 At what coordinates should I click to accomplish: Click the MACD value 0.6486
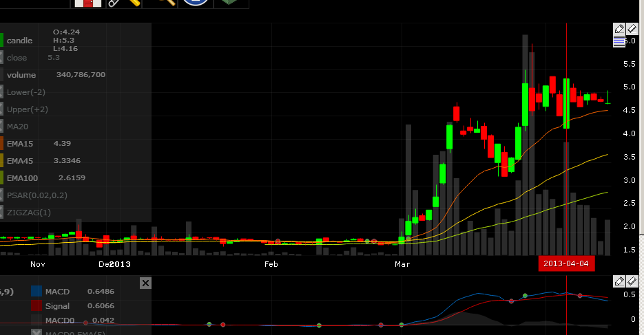coord(101,291)
